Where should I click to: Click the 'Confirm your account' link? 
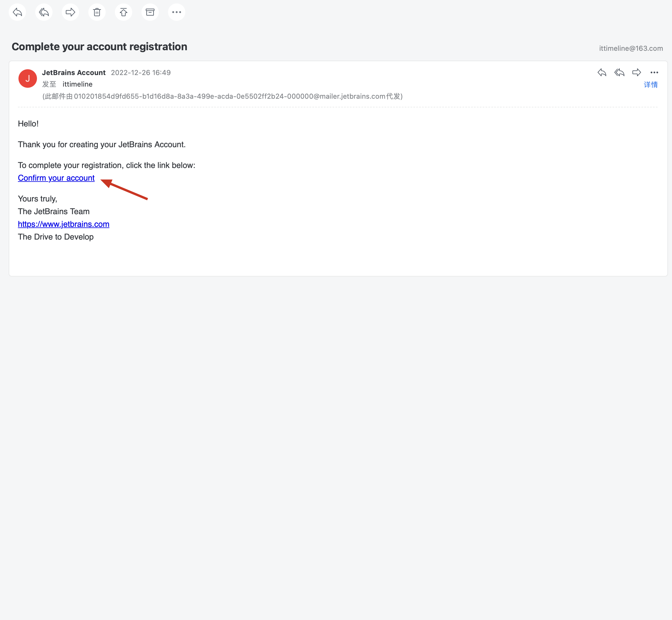point(56,179)
